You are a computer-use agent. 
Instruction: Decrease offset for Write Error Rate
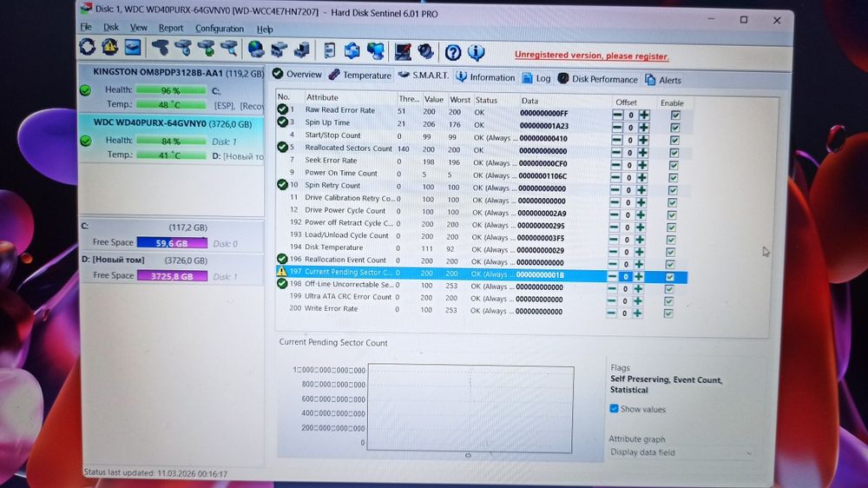tap(610, 313)
